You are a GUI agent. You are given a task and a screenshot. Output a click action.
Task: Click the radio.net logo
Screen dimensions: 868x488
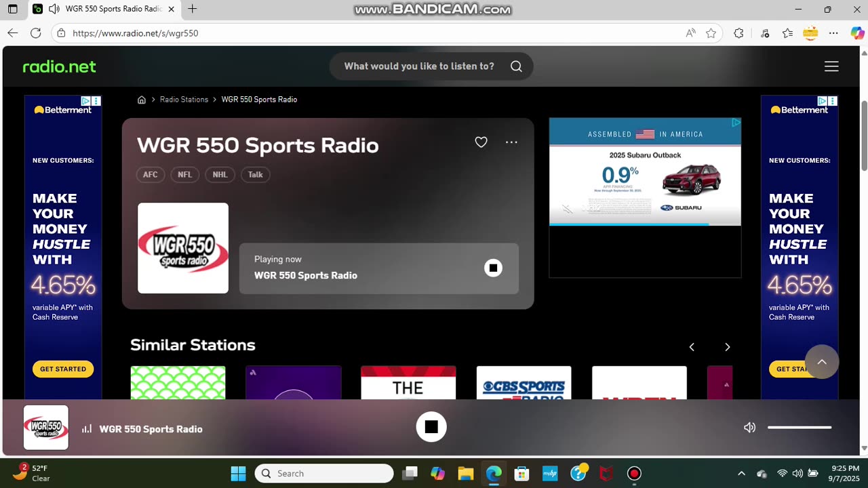[x=60, y=66]
